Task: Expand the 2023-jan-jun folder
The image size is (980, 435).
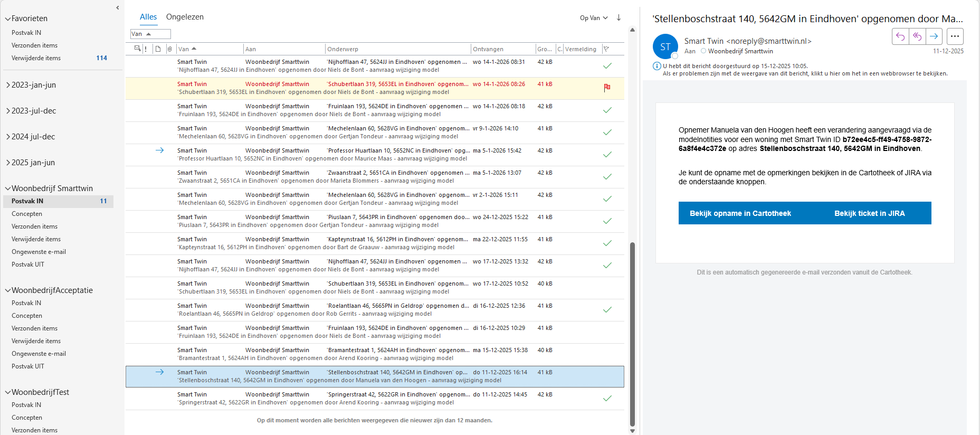Action: (x=8, y=85)
